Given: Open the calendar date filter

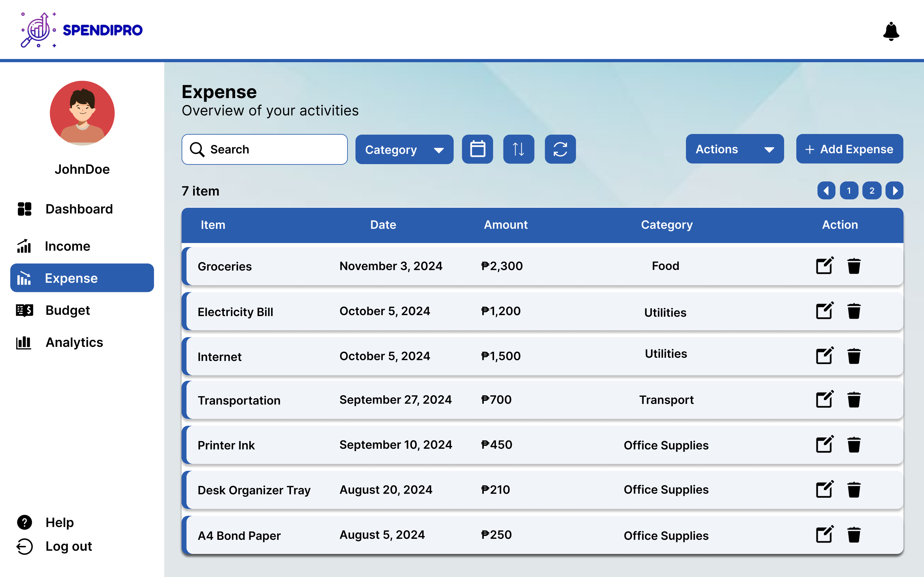Looking at the screenshot, I should coord(477,149).
